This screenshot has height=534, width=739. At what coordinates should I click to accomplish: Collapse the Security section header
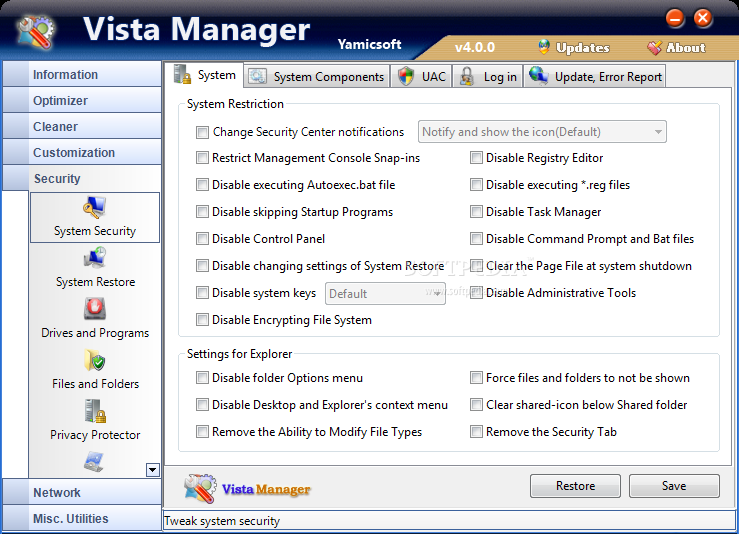click(82, 178)
